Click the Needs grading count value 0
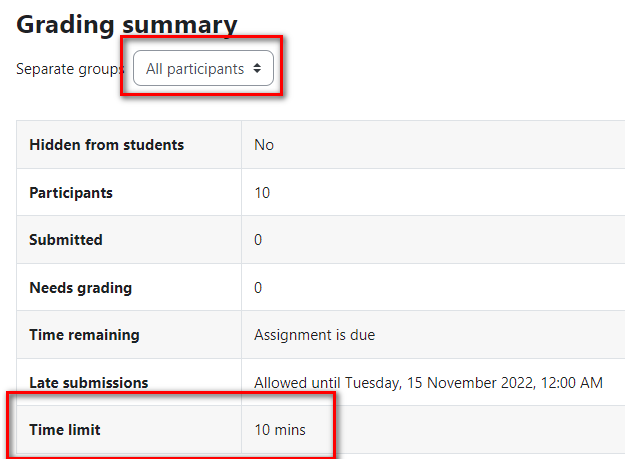 (258, 288)
